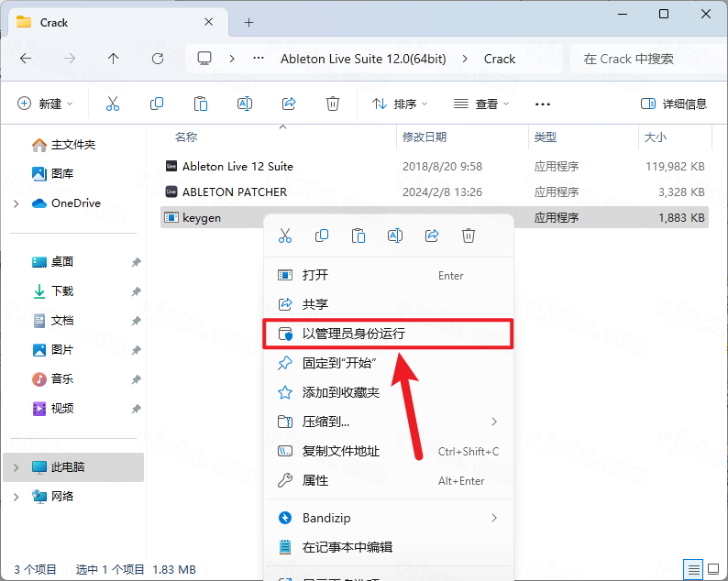This screenshot has width=728, height=581.
Task: Expand the 此电脑 tree node
Action: [x=16, y=467]
